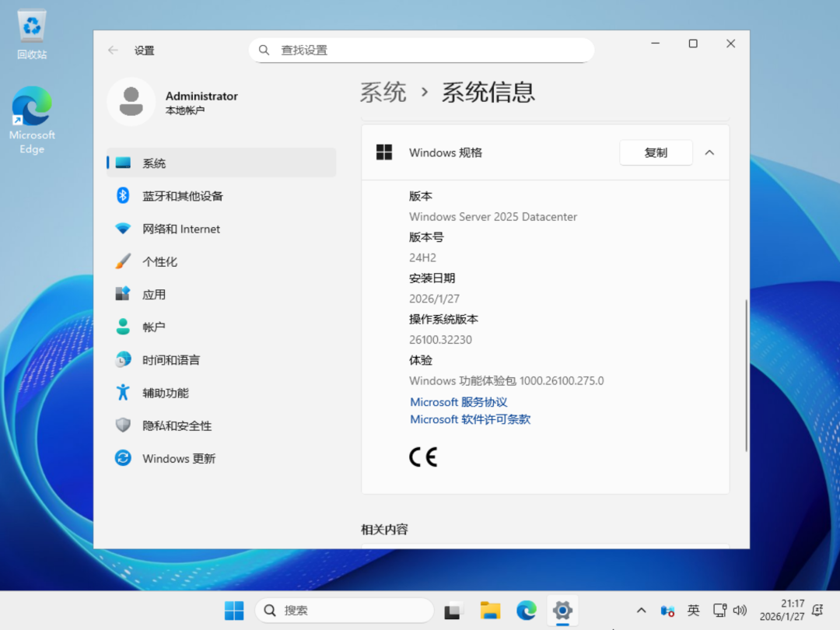Close the 设置 window
This screenshot has height=630, width=840.
(x=730, y=44)
